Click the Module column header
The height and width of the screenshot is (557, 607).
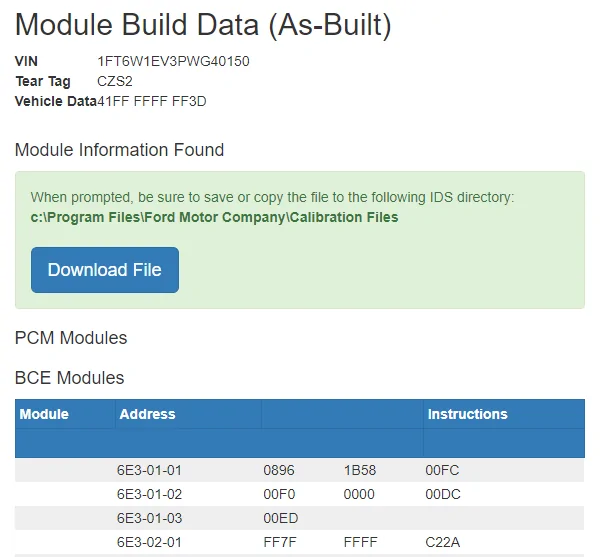click(x=45, y=414)
